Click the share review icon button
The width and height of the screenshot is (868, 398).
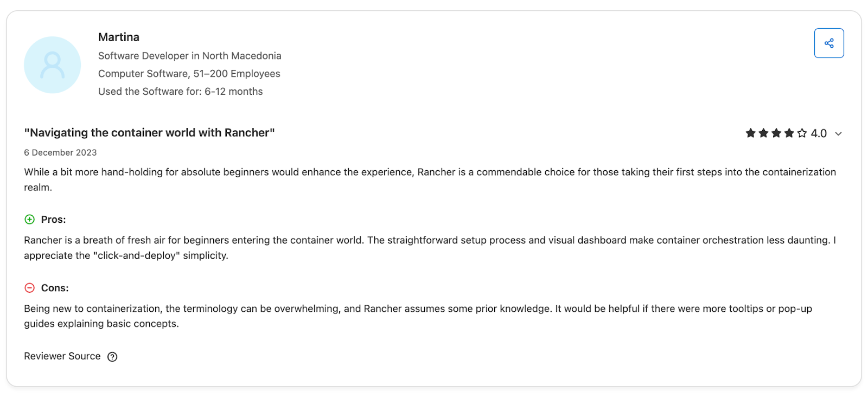(x=829, y=43)
